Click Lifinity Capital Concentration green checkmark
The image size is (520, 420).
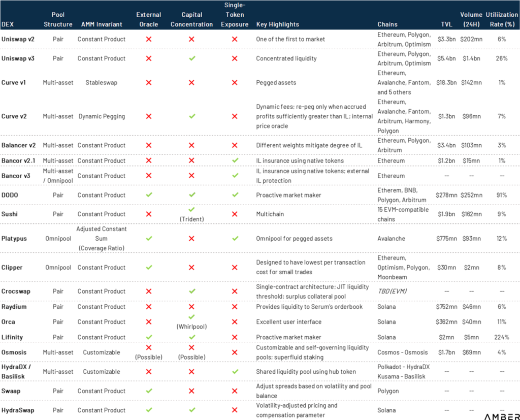coord(192,337)
